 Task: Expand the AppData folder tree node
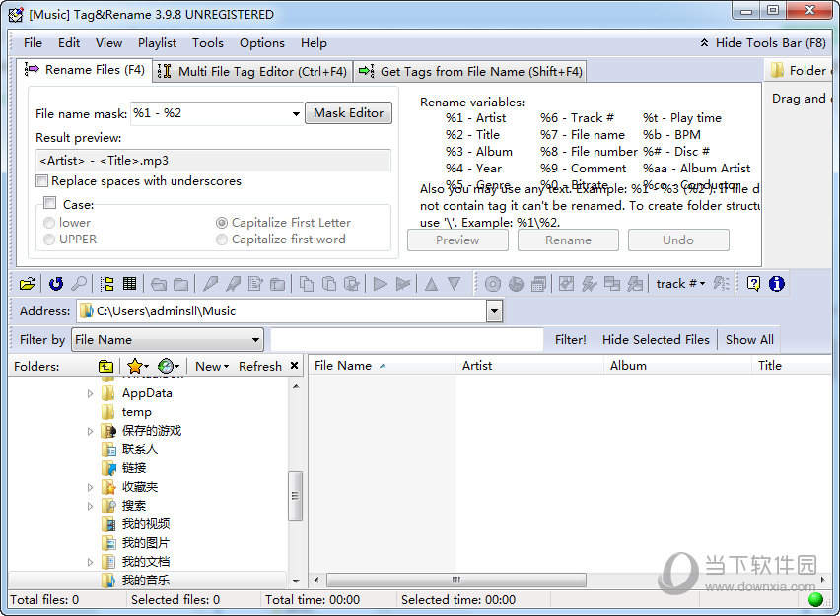[90, 393]
